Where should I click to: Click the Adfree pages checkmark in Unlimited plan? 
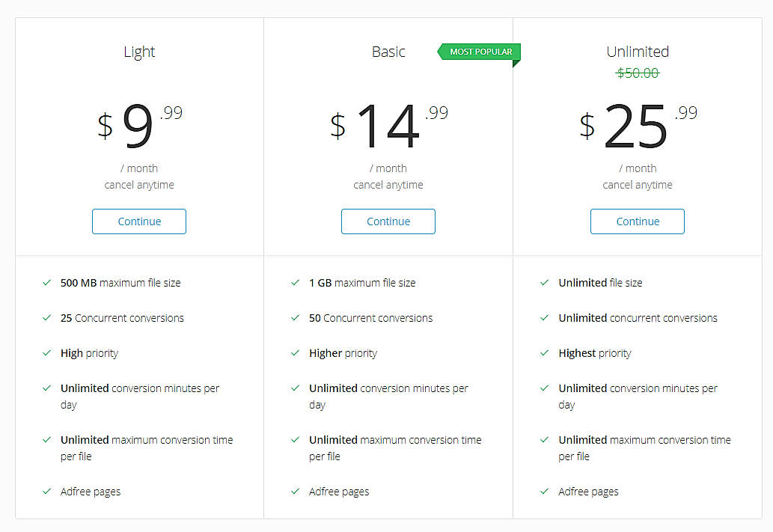click(545, 492)
